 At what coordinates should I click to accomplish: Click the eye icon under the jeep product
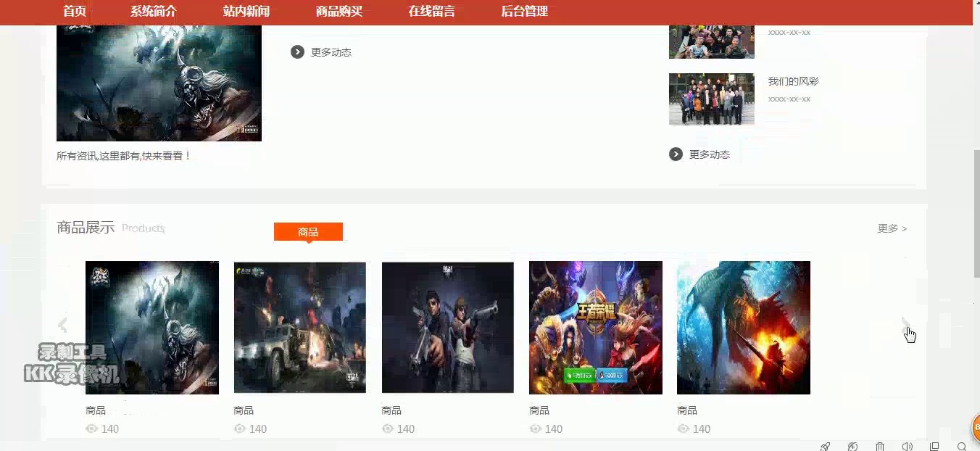239,429
